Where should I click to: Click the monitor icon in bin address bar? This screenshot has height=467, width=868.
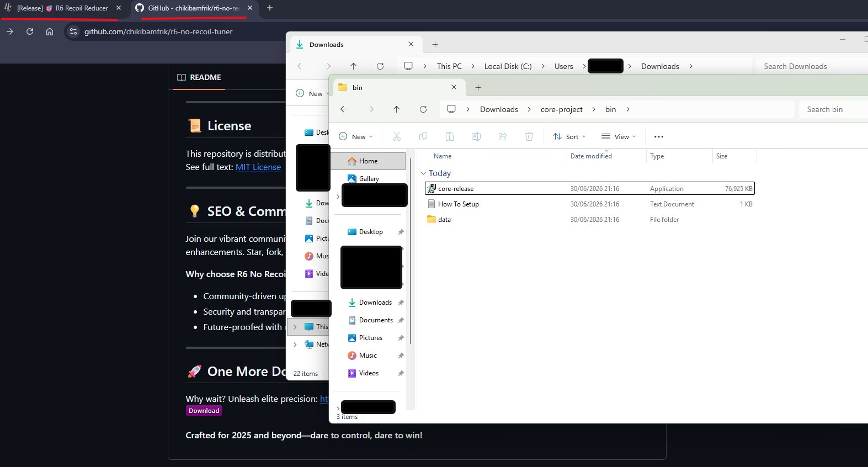click(451, 109)
